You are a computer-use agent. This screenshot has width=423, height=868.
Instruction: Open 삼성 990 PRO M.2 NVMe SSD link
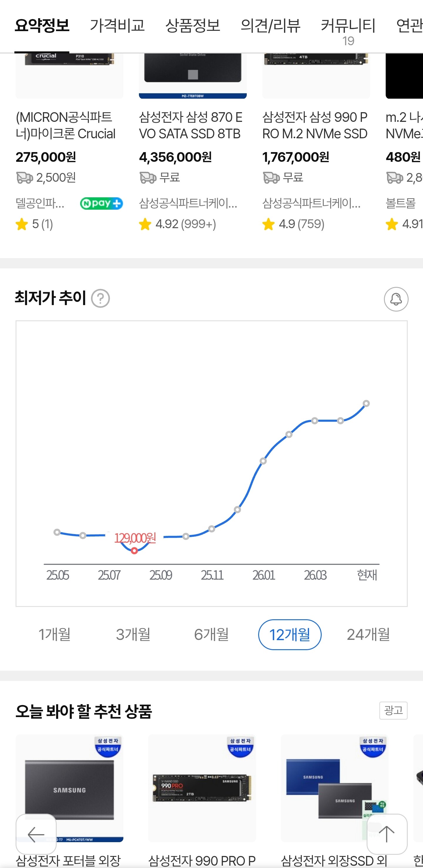pyautogui.click(x=315, y=125)
